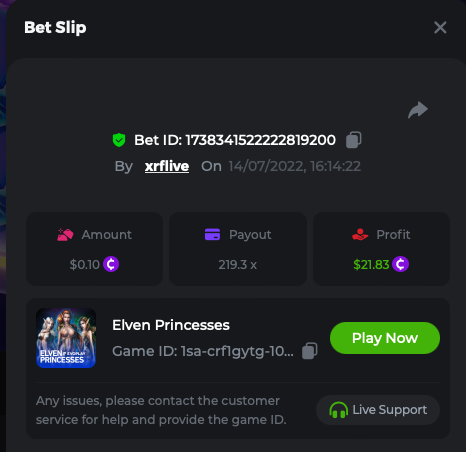Click the Bet Slip heading
The width and height of the screenshot is (466, 452).
click(55, 28)
